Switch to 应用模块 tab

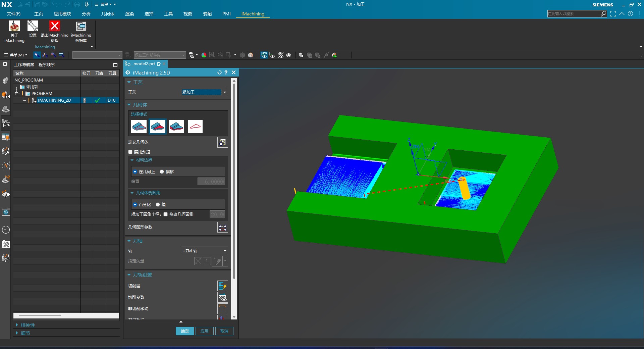[62, 14]
